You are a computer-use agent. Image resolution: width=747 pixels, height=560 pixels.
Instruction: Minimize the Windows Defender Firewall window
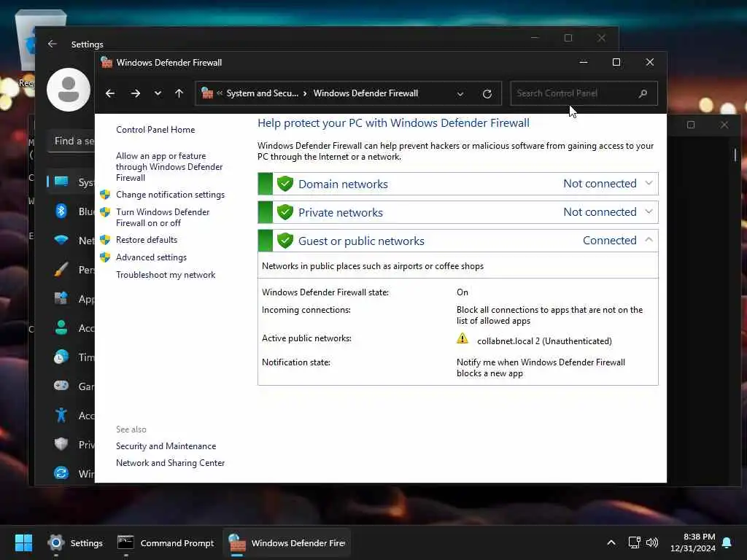pyautogui.click(x=583, y=63)
